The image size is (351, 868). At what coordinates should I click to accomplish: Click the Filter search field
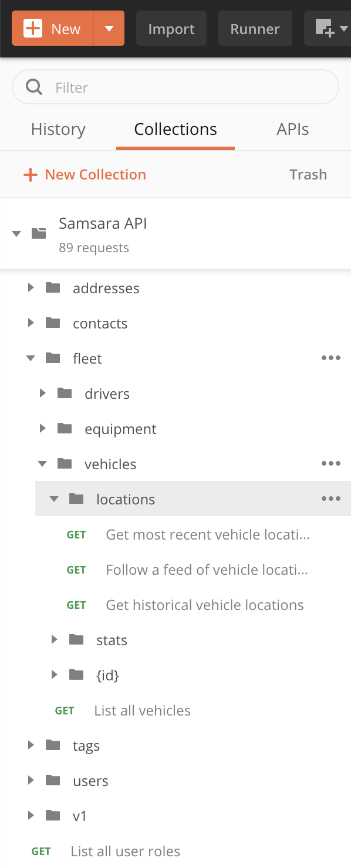point(176,87)
